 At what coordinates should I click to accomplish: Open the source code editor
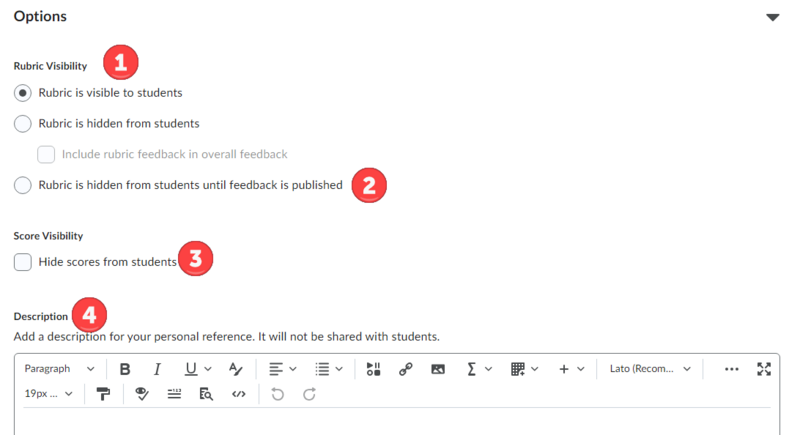[x=238, y=394]
